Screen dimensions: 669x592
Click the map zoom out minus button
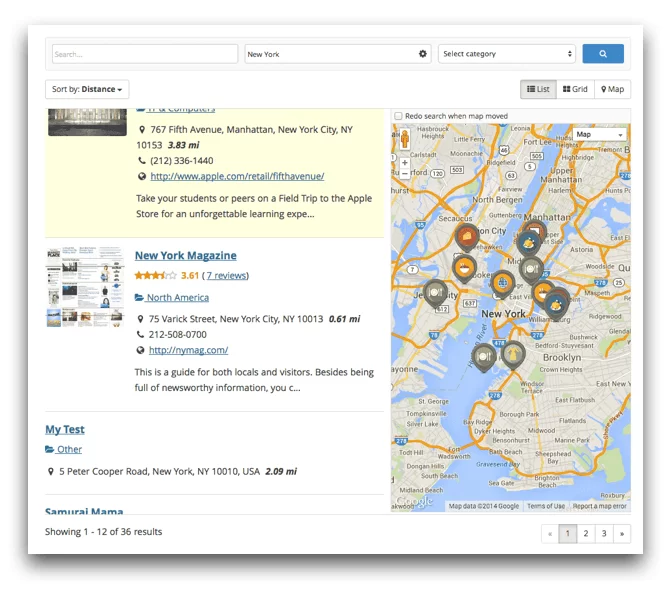tap(404, 175)
